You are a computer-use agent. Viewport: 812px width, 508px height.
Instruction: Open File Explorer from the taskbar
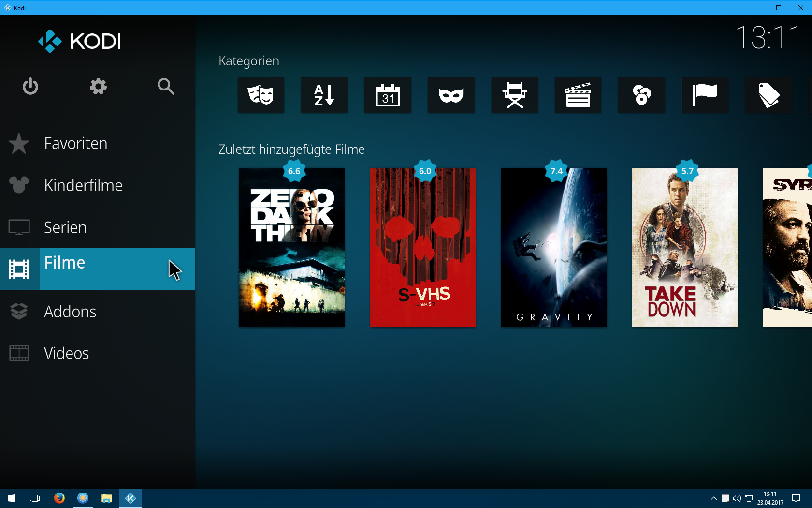point(106,498)
